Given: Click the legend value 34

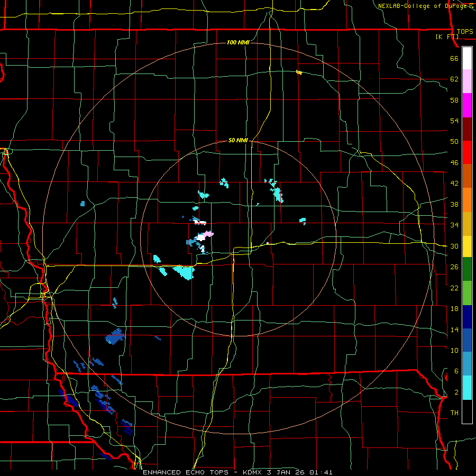Looking at the screenshot, I should coord(454,225).
